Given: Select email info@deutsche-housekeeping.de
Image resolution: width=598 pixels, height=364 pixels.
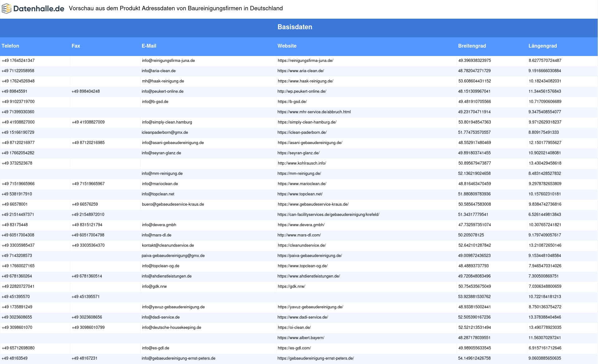Looking at the screenshot, I should coord(171,328).
